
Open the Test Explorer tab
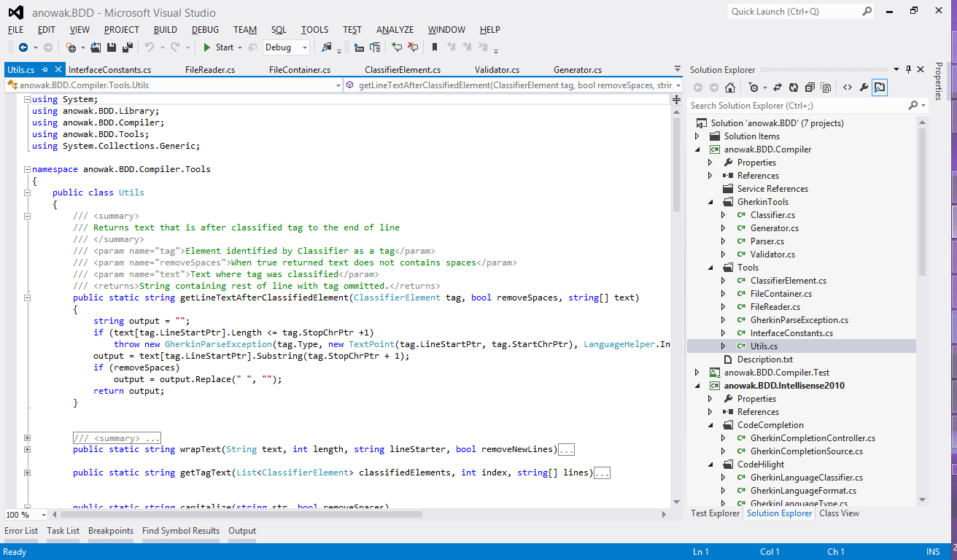point(715,513)
